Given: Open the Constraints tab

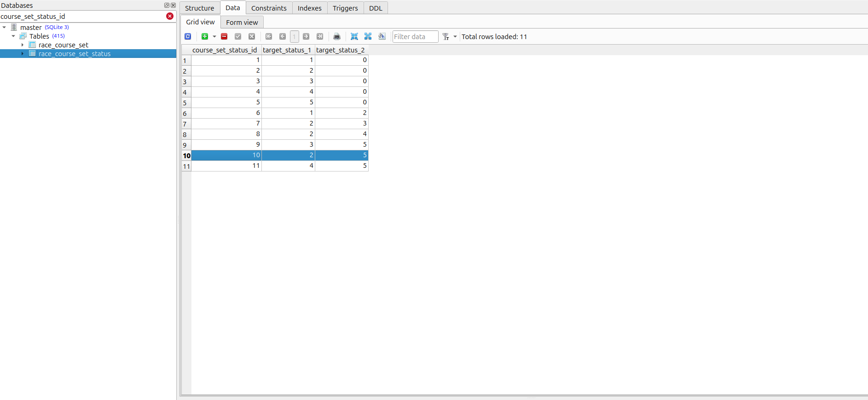Looking at the screenshot, I should tap(269, 8).
